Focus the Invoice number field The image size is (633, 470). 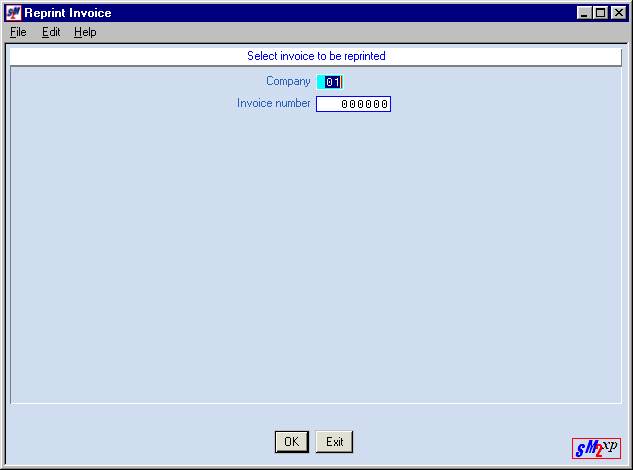tap(353, 104)
